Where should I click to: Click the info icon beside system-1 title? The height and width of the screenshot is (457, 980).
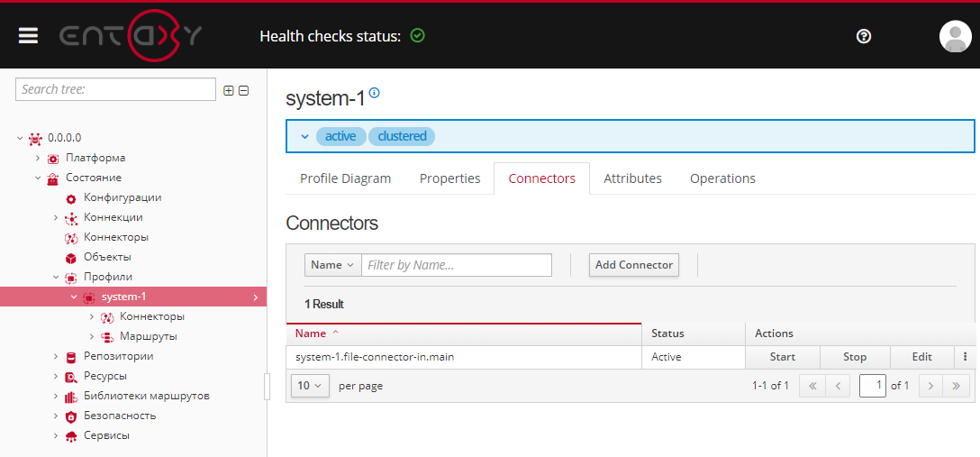coord(375,93)
